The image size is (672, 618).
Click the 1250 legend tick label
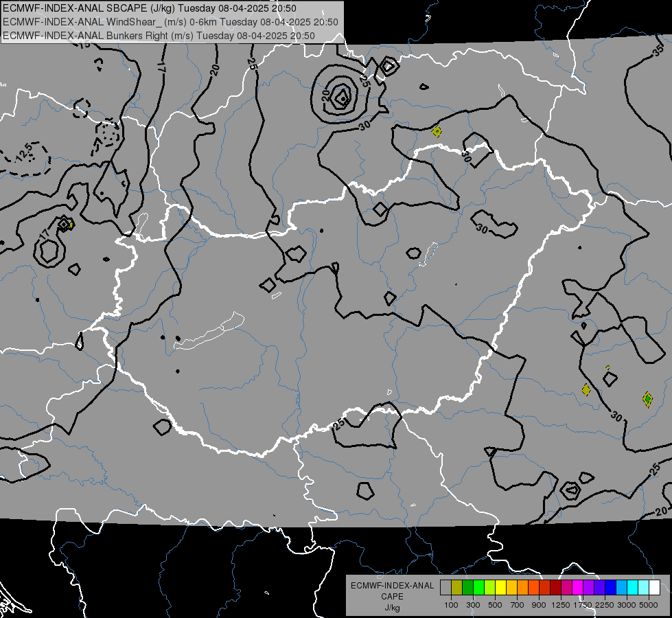click(561, 605)
